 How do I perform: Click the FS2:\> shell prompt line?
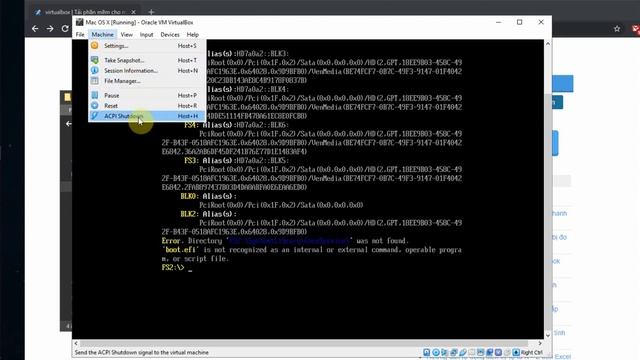pyautogui.click(x=177, y=268)
